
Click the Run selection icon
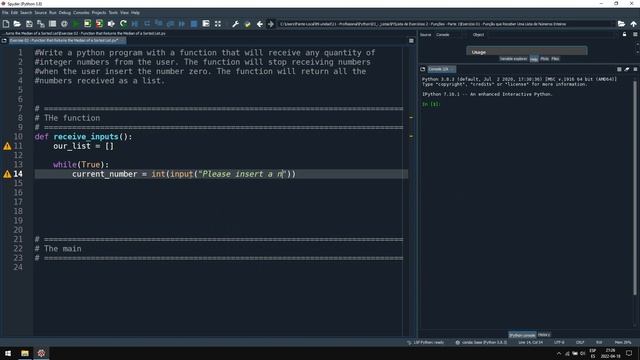pos(111,24)
